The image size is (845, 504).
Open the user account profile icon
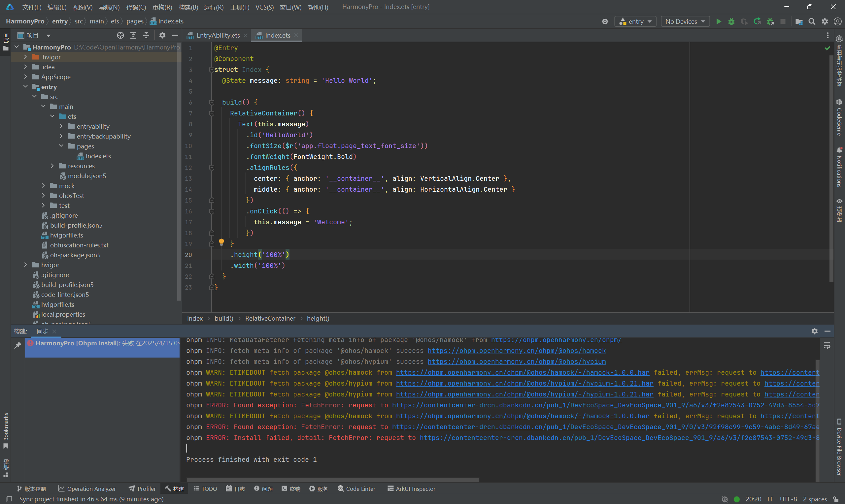click(x=837, y=21)
